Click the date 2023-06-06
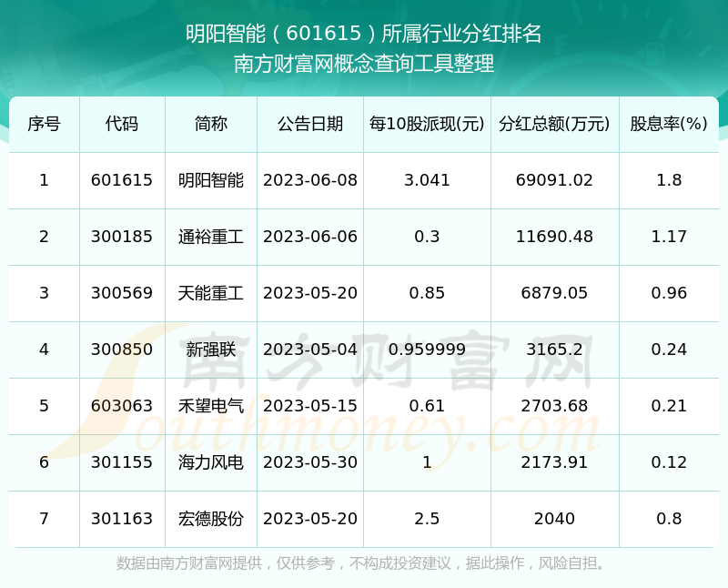728x588 pixels. (310, 237)
